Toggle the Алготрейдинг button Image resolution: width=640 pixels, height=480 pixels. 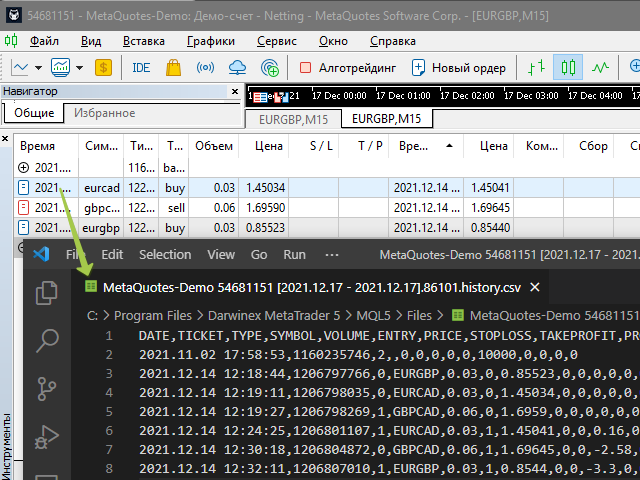click(x=348, y=68)
